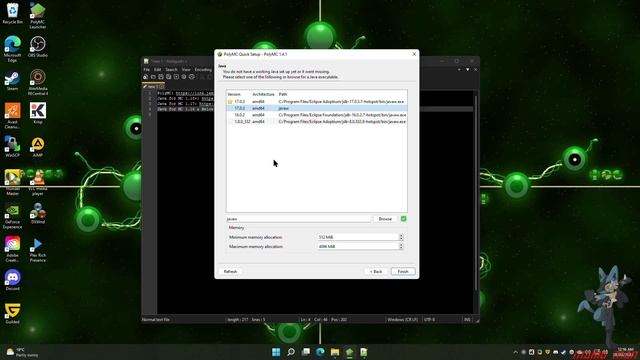Click Java path input field
Image resolution: width=640 pixels, height=360 pixels.
click(x=298, y=219)
